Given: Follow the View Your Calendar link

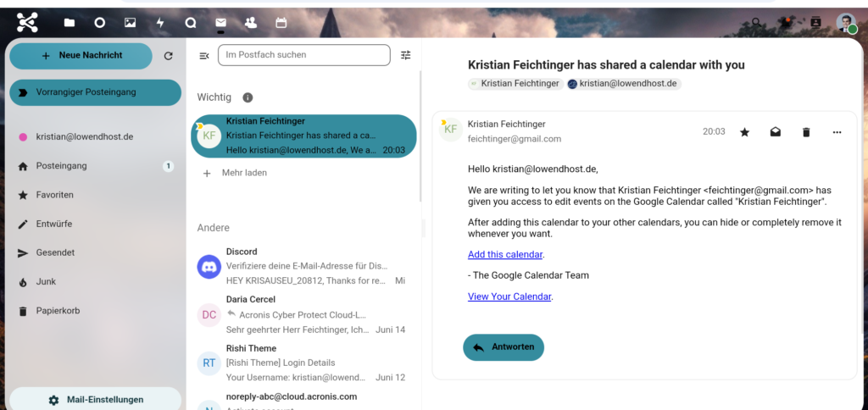Looking at the screenshot, I should coord(509,296).
